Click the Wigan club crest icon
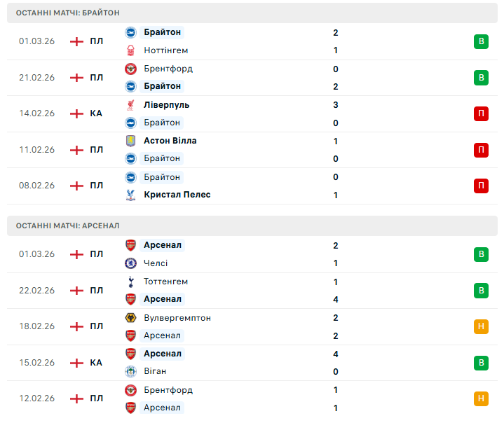 pyautogui.click(x=130, y=371)
